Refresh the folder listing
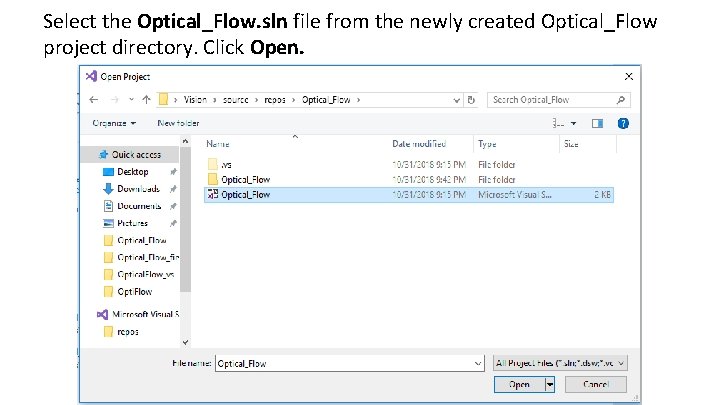 471,100
